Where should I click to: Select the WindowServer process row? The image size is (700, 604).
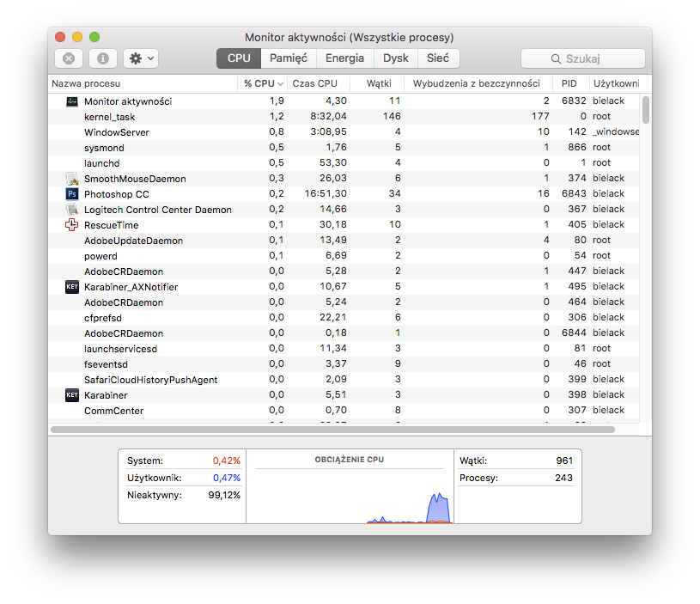click(344, 132)
